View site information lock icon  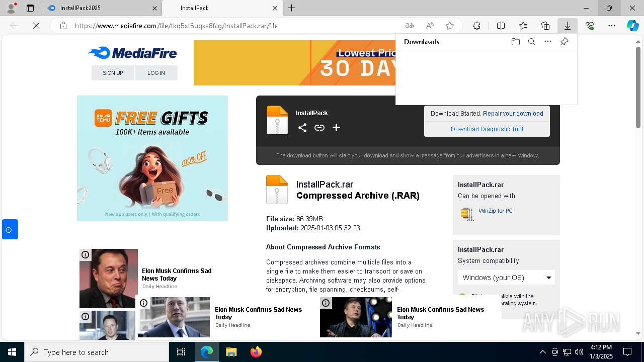(63, 26)
